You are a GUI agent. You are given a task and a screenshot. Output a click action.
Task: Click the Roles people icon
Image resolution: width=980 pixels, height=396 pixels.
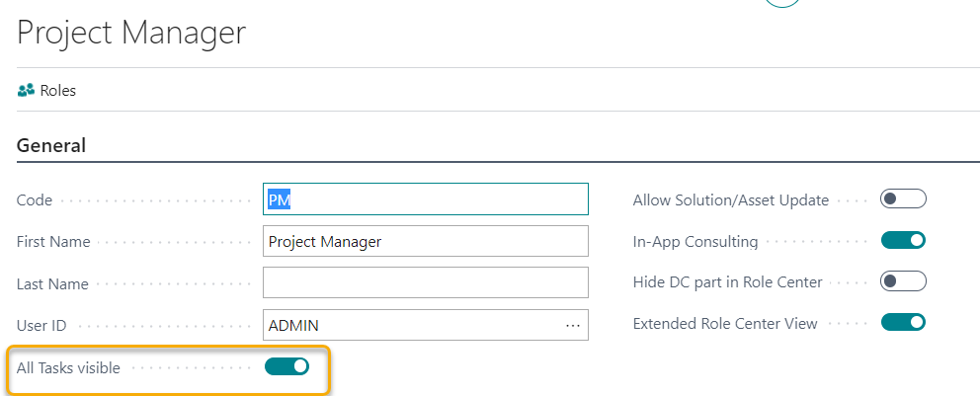[27, 91]
